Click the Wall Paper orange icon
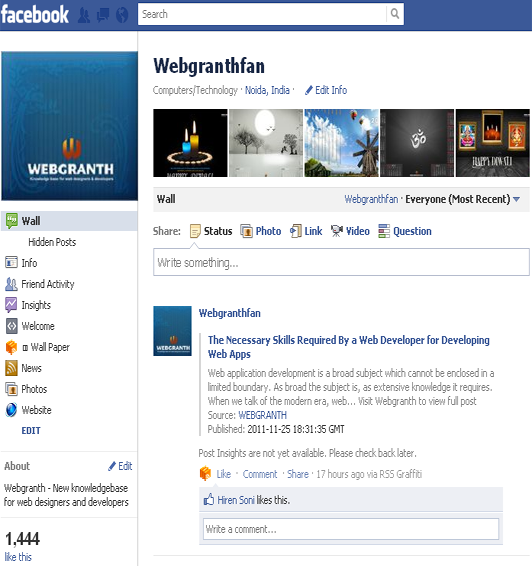Viewport: 532px width, 566px height. pyautogui.click(x=12, y=347)
